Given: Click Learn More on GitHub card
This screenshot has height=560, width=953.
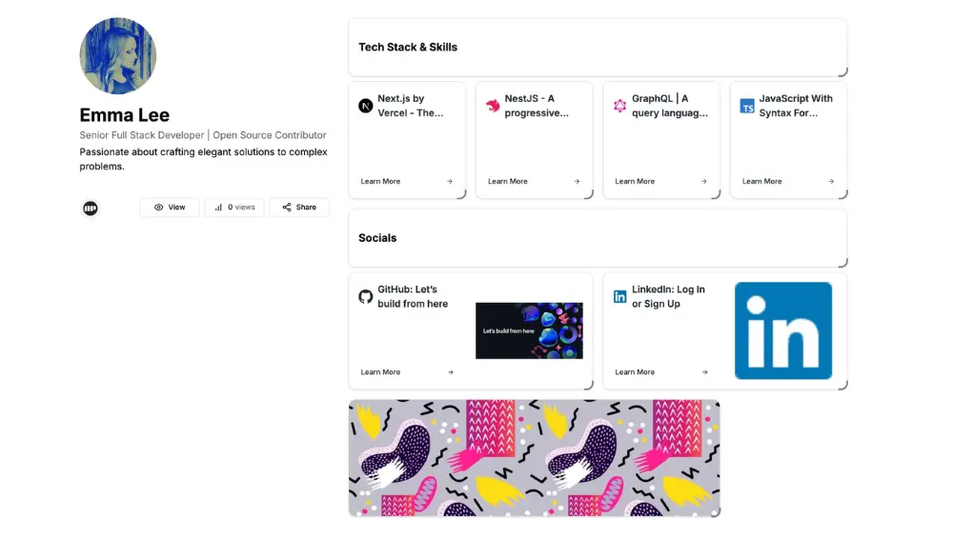Looking at the screenshot, I should coord(380,372).
